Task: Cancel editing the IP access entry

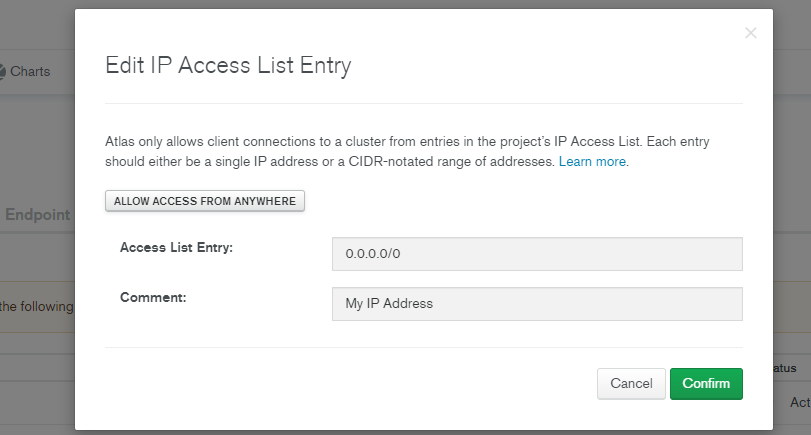Action: click(631, 384)
